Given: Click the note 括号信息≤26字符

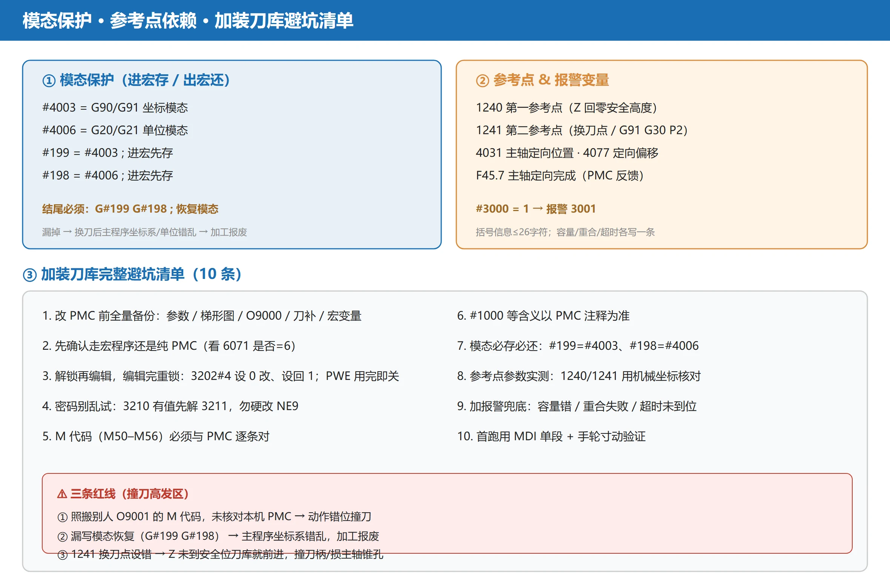Looking at the screenshot, I should 565,232.
